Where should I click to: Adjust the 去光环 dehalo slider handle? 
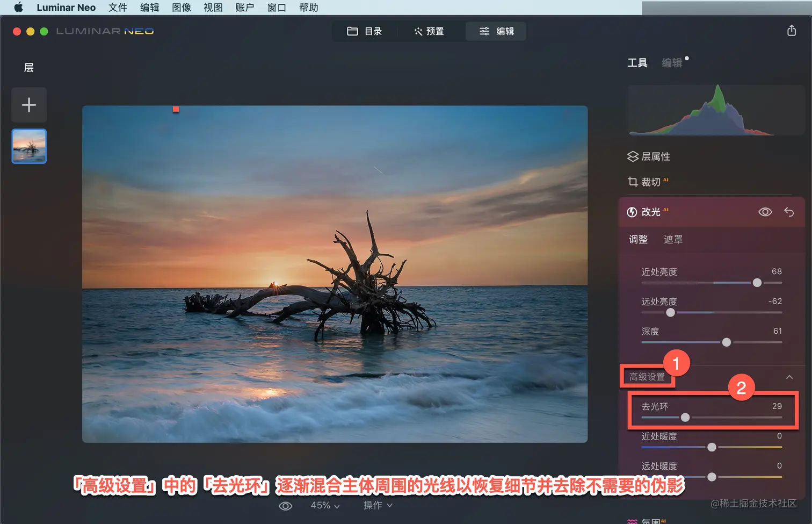tap(685, 418)
